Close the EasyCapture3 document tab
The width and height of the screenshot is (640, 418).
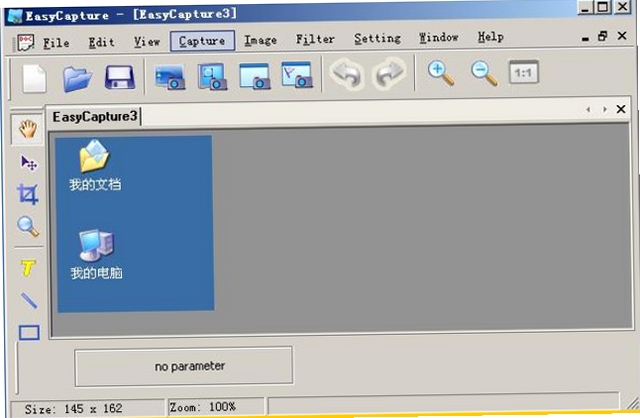621,109
